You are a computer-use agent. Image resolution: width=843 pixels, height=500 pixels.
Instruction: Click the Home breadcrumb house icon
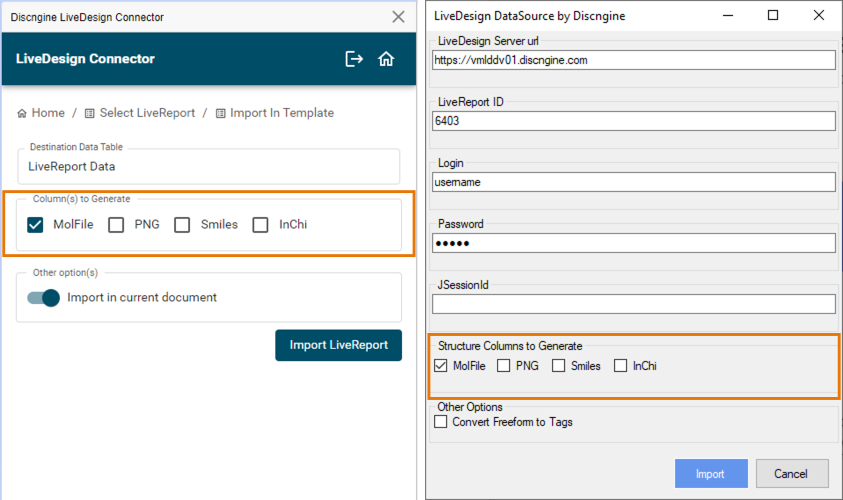(x=22, y=113)
